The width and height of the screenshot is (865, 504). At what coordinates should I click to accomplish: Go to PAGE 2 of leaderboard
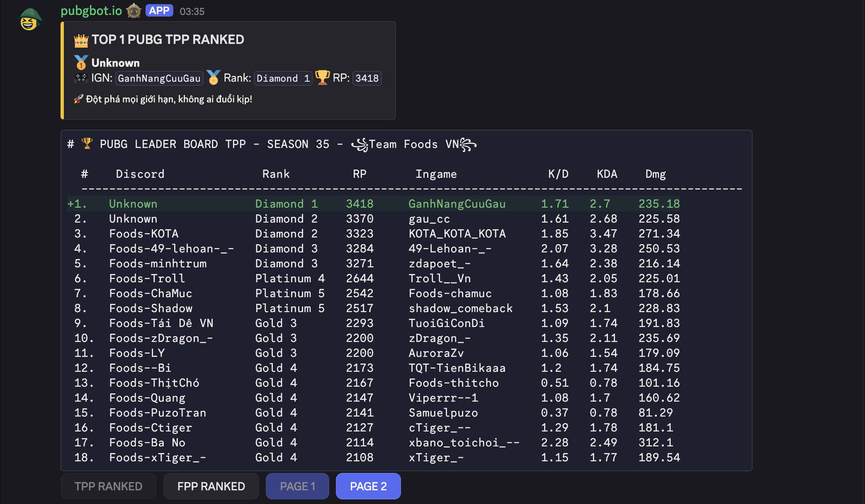tap(368, 486)
